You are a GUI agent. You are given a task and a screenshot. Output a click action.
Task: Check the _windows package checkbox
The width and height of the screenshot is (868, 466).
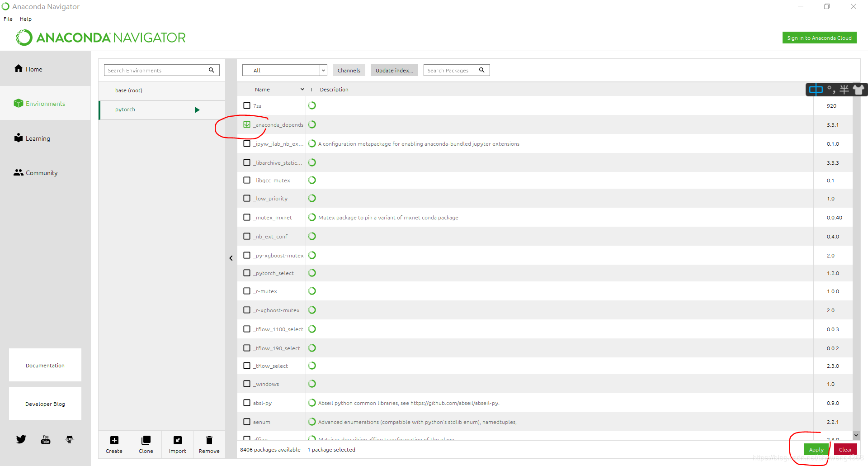[x=247, y=384]
